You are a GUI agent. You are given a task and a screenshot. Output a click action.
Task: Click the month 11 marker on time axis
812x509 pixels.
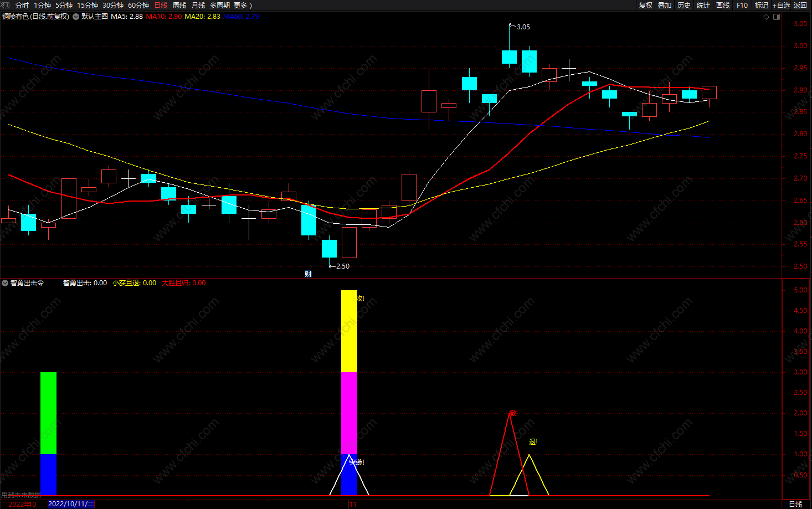pos(353,504)
